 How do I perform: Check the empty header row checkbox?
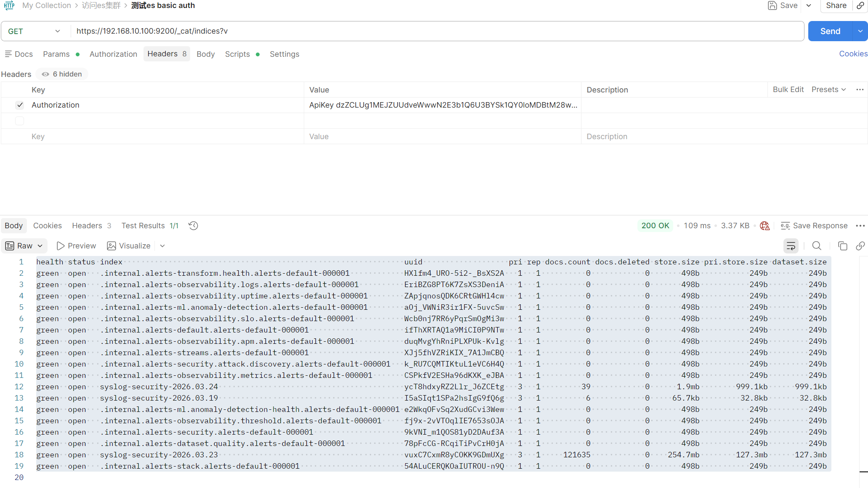click(x=20, y=121)
